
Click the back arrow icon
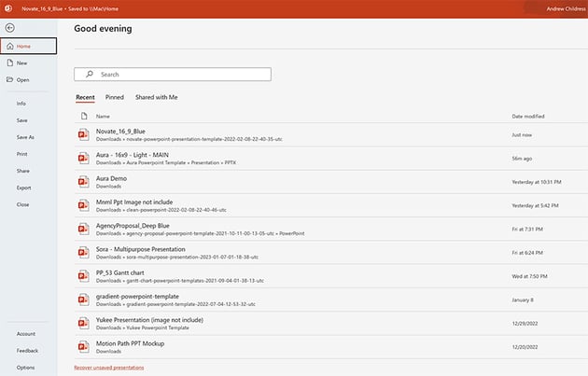(x=9, y=28)
